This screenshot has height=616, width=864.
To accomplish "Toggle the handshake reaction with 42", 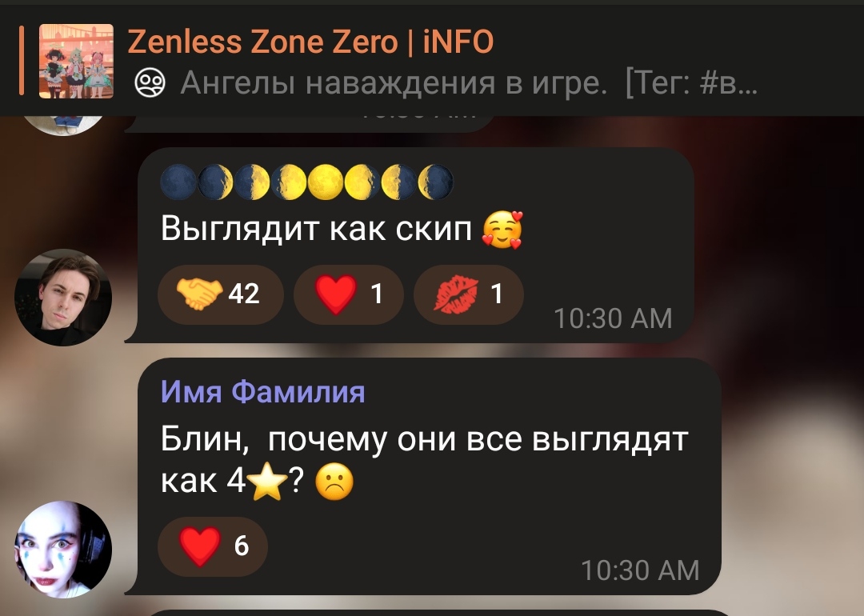I will click(221, 294).
